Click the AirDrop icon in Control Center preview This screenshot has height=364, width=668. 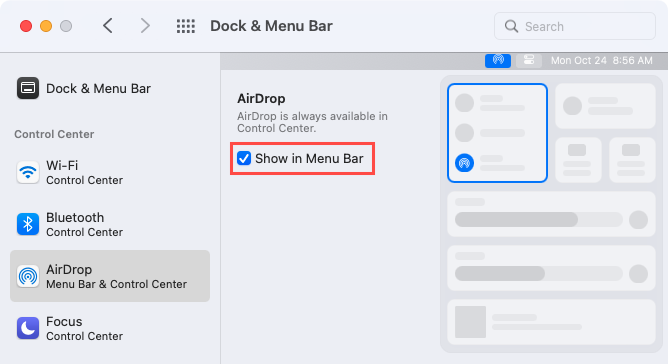pyautogui.click(x=464, y=163)
